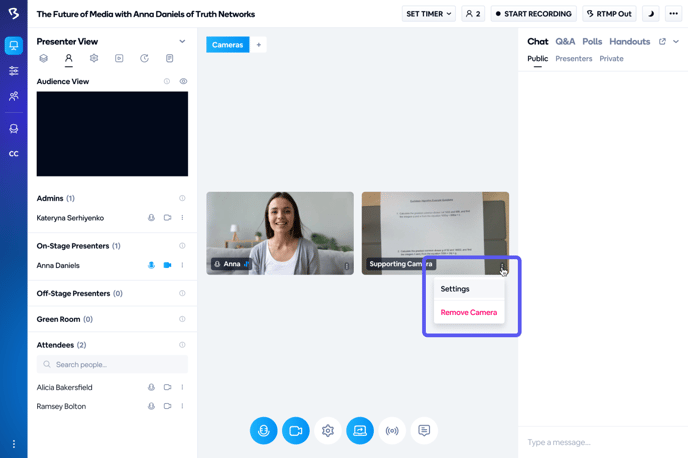Turn off camera in bottom toolbar
The width and height of the screenshot is (688, 458).
[296, 430]
